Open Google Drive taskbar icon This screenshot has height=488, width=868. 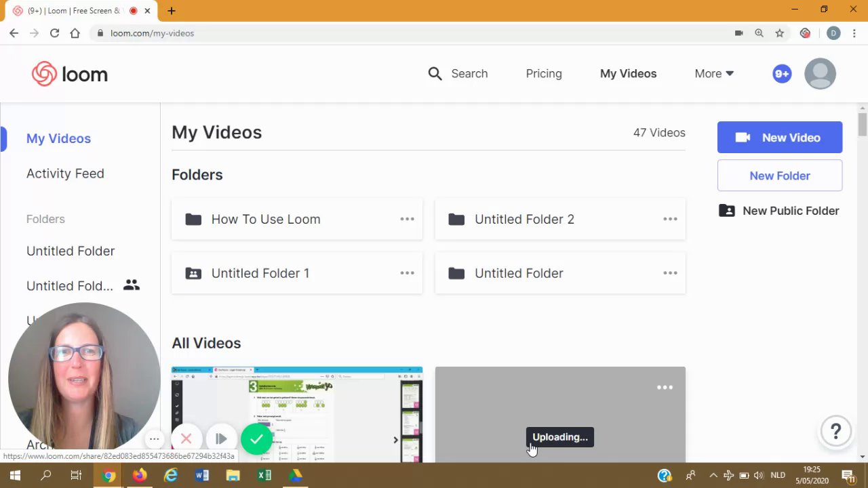(x=295, y=475)
